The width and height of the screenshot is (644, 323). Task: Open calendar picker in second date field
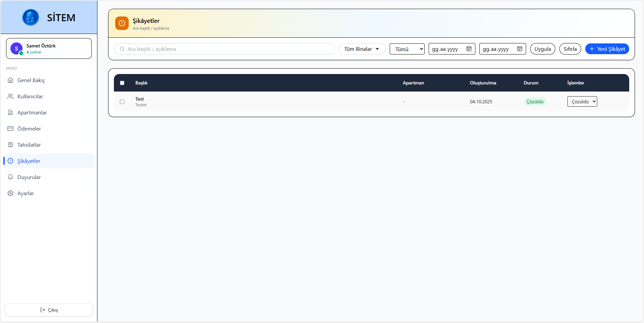pos(520,49)
